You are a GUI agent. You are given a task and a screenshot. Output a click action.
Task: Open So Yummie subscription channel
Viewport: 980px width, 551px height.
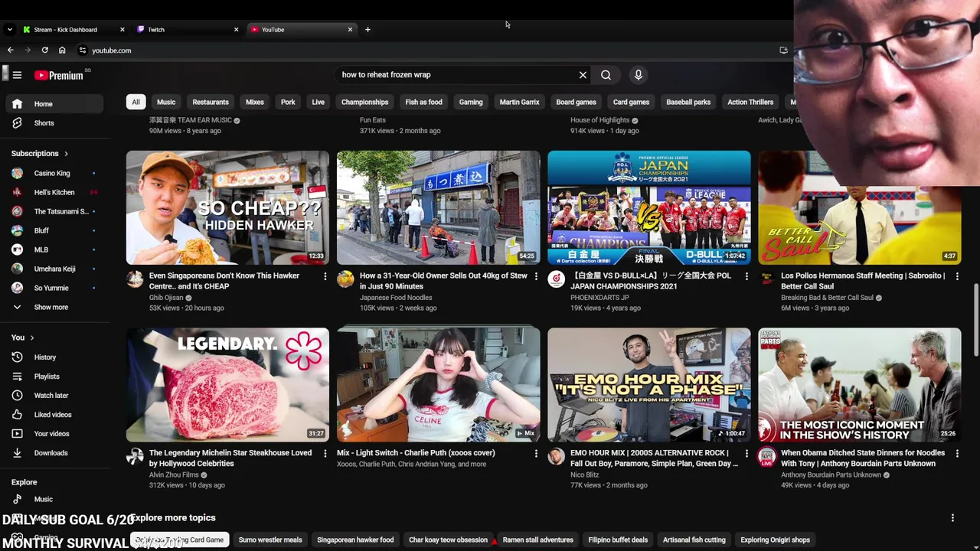55,289
